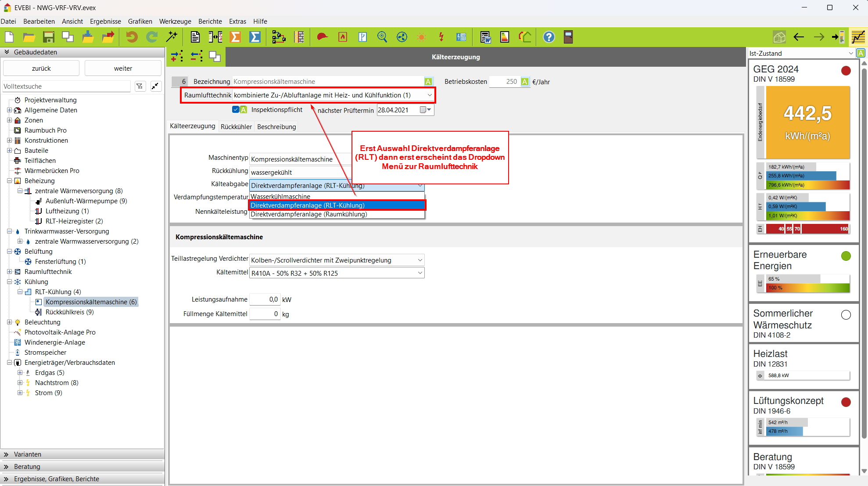Click the open folder icon
This screenshot has height=486, width=868.
(x=29, y=37)
